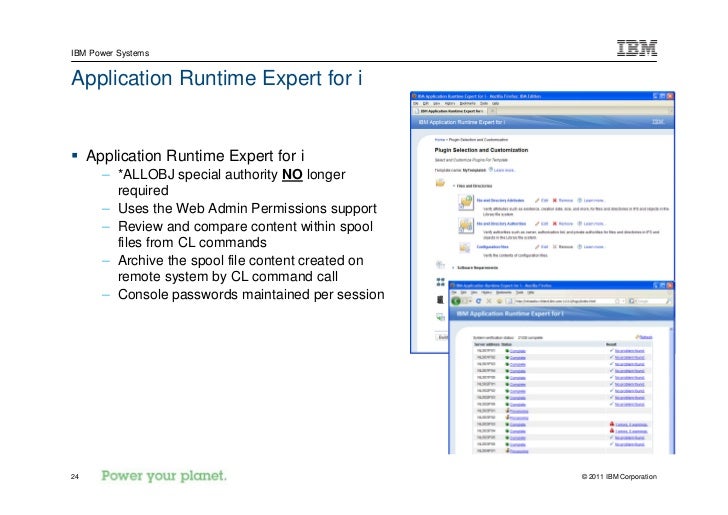The height and width of the screenshot is (515, 728).
Task: Click Remove icon for Configuration files plugin
Action: (554, 247)
